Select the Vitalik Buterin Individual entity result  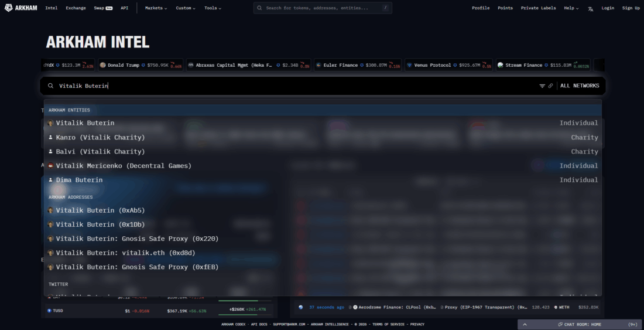323,123
